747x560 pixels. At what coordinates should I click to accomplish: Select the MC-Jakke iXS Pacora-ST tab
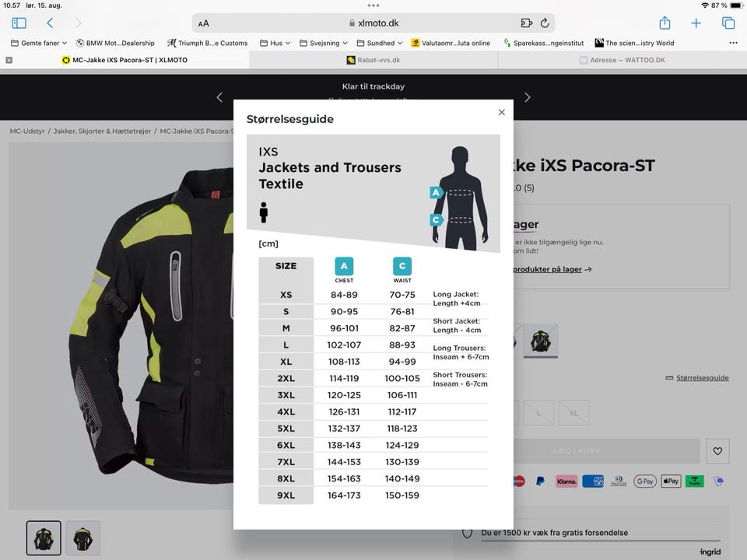tap(124, 60)
